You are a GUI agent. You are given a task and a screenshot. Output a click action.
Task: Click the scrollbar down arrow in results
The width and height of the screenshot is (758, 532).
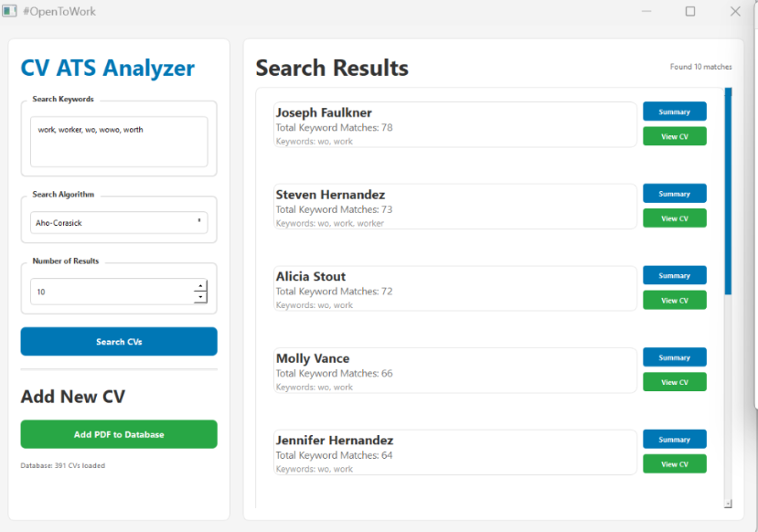click(728, 504)
